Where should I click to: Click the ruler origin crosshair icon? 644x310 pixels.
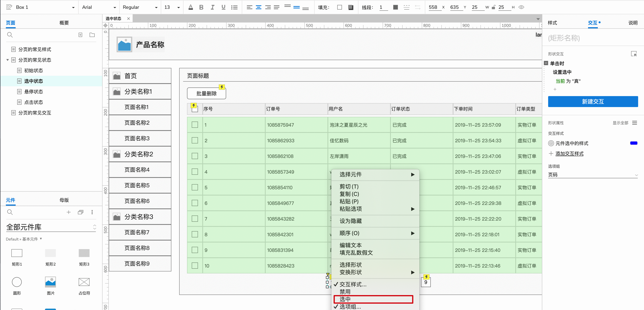point(105,25)
